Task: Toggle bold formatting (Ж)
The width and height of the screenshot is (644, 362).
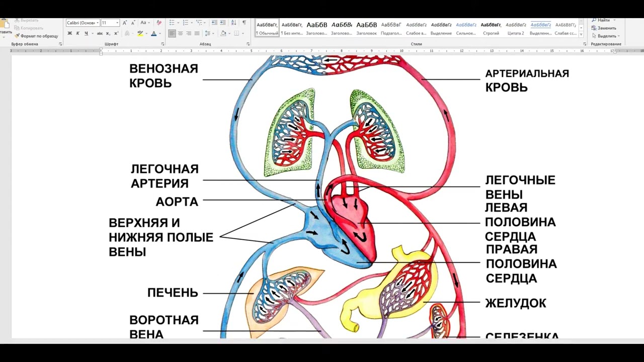Action: 70,33
